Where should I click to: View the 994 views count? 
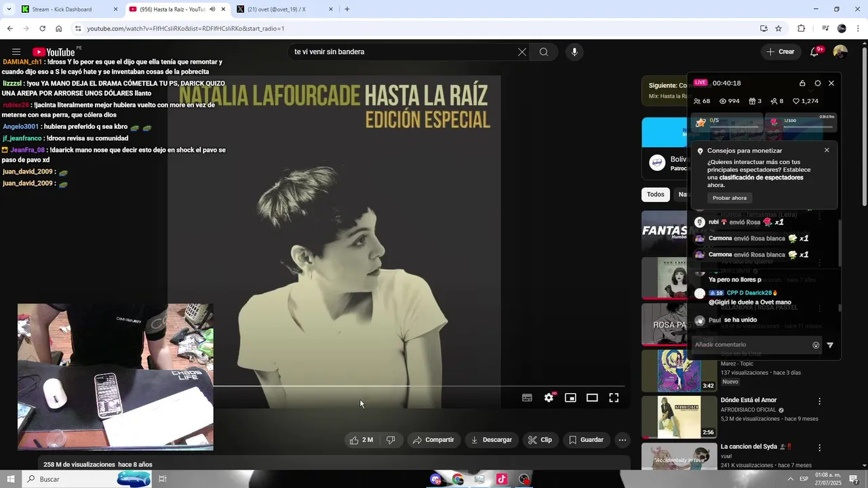730,101
